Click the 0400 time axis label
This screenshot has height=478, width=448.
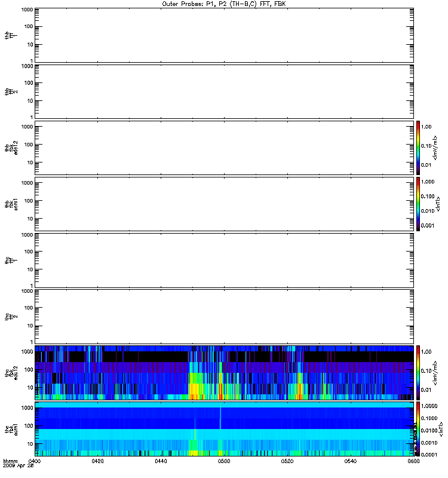35,461
